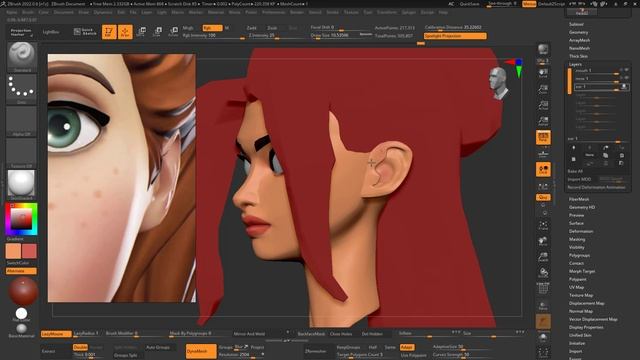Expand the Geometry sub-palette

coord(579,32)
